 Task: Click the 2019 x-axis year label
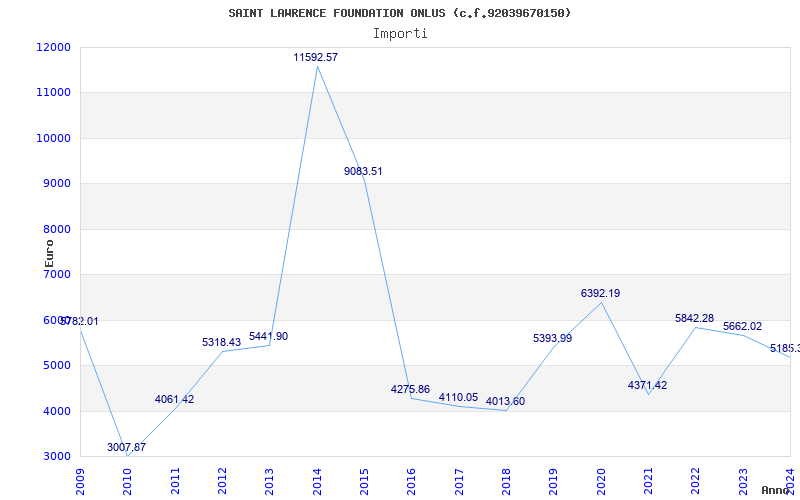554,482
